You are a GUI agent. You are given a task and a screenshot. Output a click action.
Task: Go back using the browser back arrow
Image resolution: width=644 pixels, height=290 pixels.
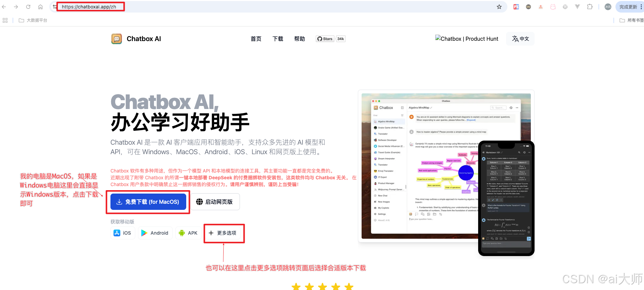[x=4, y=7]
